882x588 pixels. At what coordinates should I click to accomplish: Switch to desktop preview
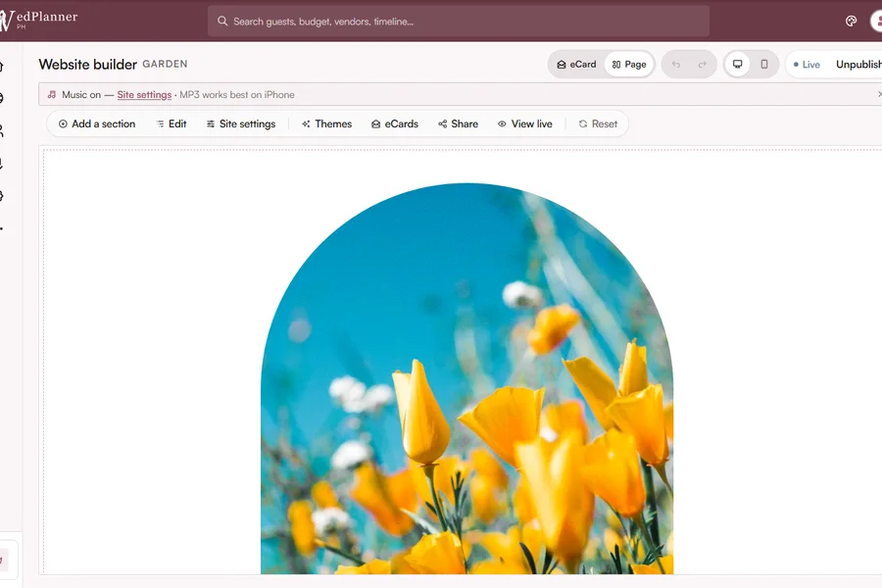(737, 64)
